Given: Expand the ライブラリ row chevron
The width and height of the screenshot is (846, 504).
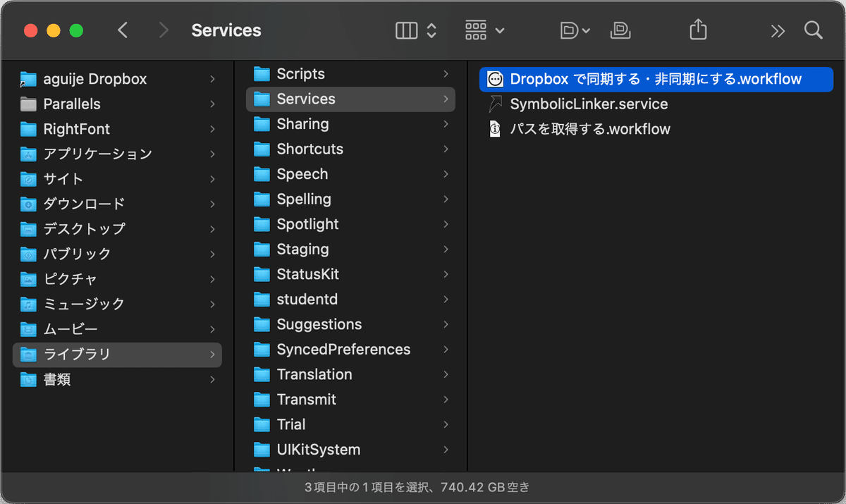Looking at the screenshot, I should (x=212, y=355).
